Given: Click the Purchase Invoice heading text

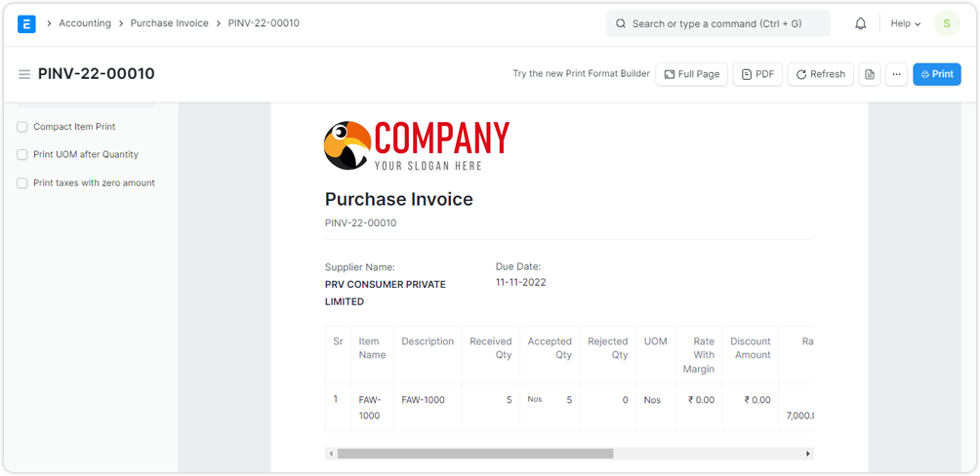Looking at the screenshot, I should coord(399,199).
